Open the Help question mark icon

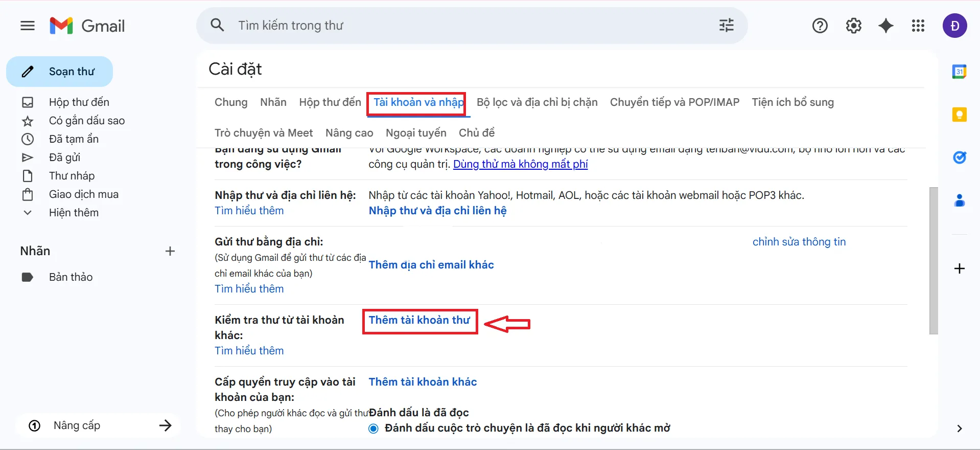click(820, 26)
